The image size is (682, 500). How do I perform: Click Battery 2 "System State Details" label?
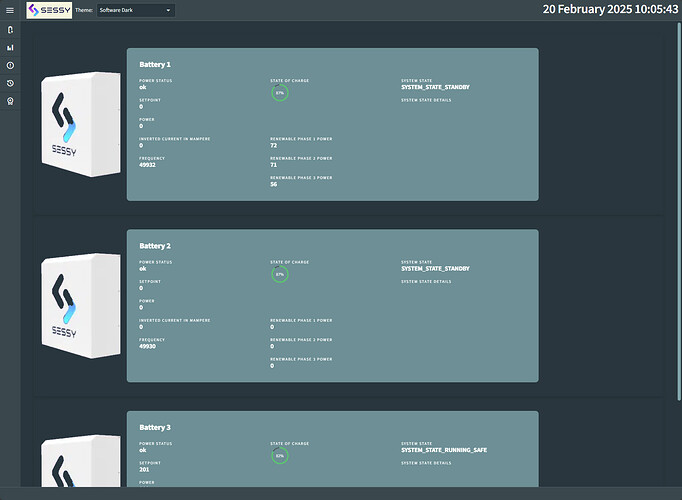pyautogui.click(x=426, y=282)
